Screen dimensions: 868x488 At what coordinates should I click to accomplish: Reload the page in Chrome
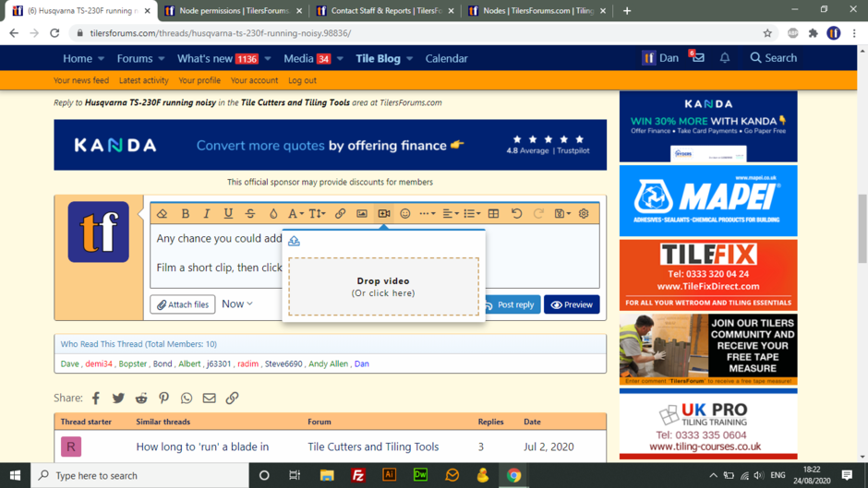coord(54,33)
